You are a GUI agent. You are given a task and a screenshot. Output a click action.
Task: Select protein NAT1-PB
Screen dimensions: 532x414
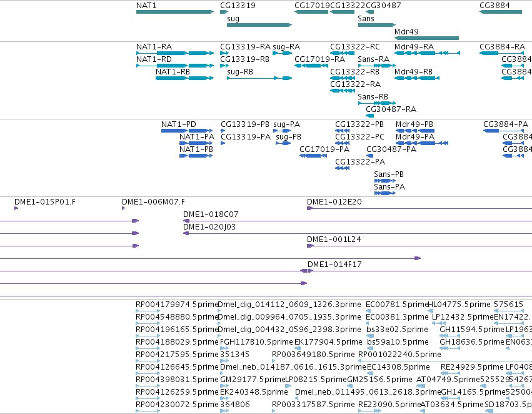[x=196, y=156]
